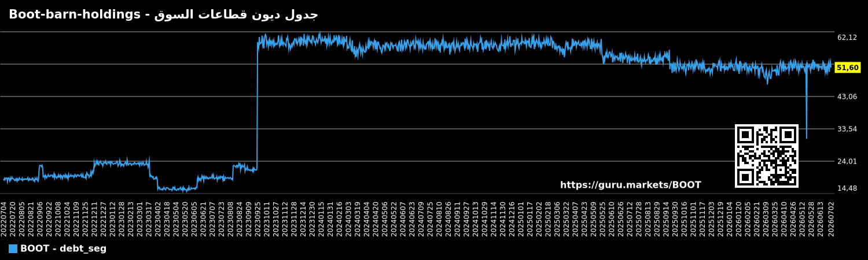Select the 20240131 date label
The width and height of the screenshot is (868, 260).
tap(331, 218)
